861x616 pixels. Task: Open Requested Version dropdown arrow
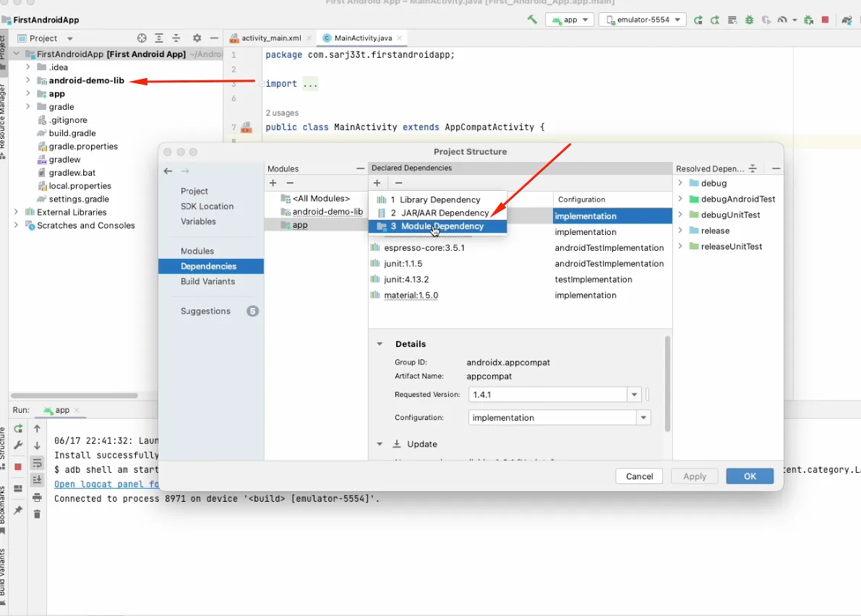pyautogui.click(x=634, y=394)
